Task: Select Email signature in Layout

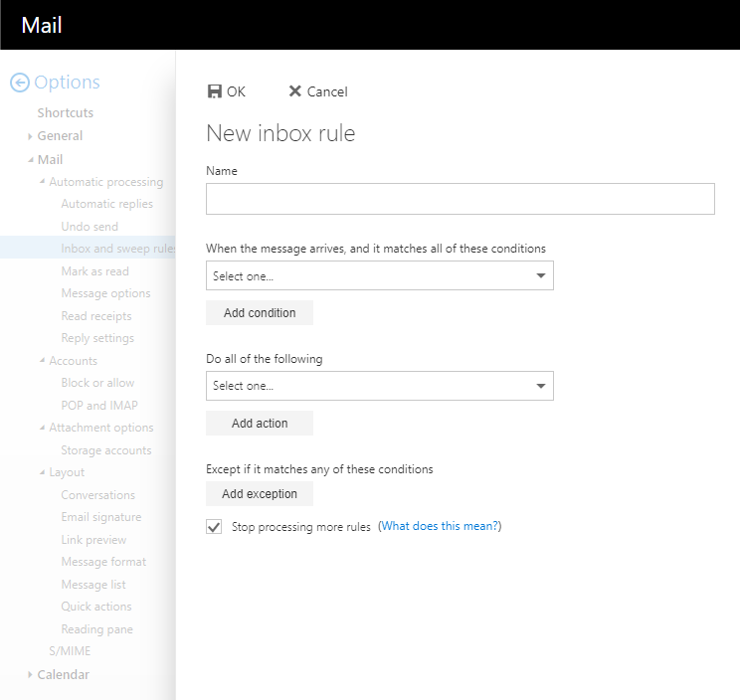Action: [x=100, y=517]
